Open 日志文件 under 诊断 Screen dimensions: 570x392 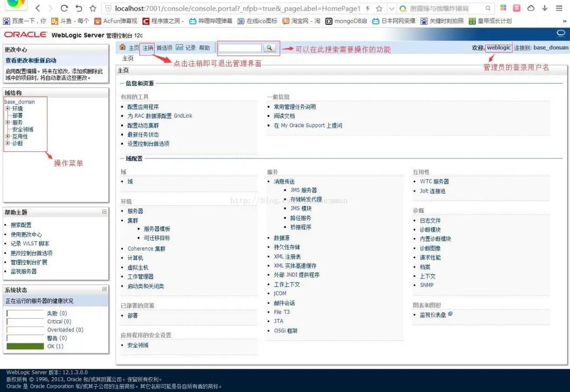[431, 221]
